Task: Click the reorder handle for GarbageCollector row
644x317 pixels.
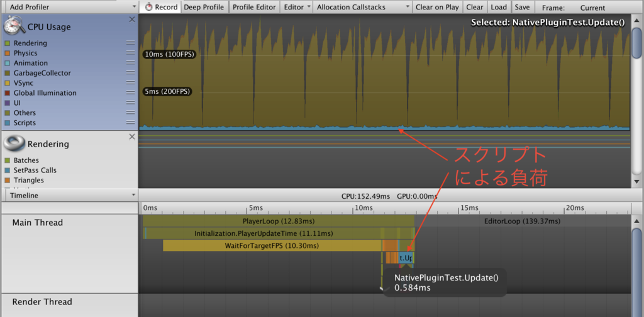Action: click(x=131, y=73)
